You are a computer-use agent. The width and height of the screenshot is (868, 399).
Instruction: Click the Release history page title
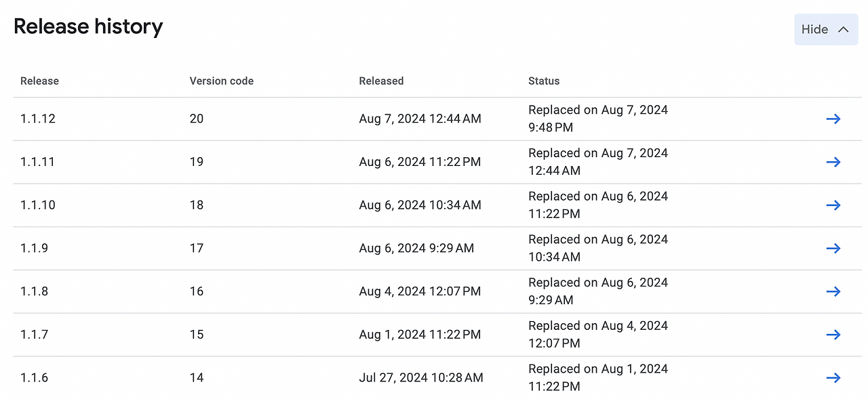[88, 26]
